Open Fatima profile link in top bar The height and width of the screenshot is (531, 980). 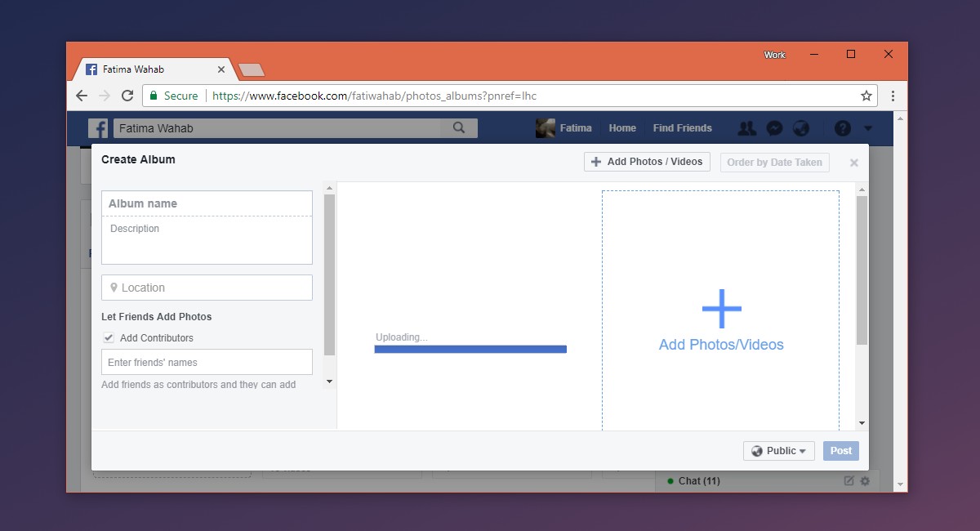click(x=576, y=128)
